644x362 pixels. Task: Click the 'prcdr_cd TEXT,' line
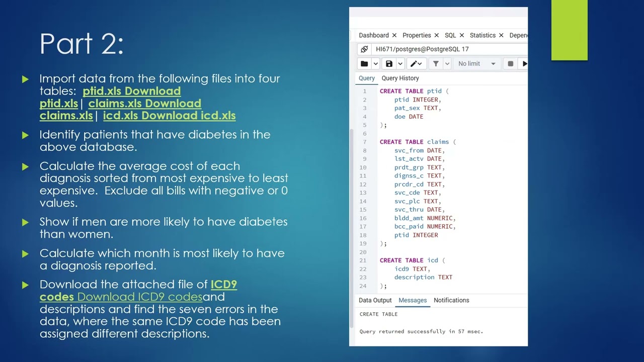pyautogui.click(x=420, y=185)
